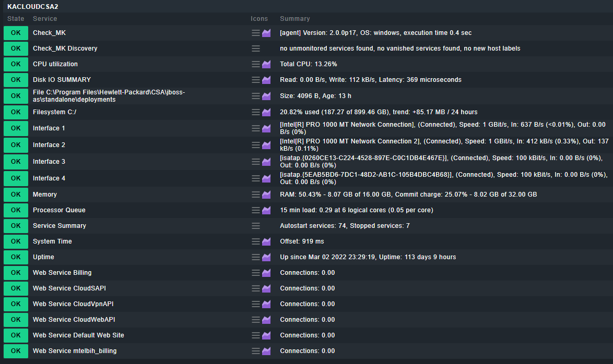Sort by the Service column header

pos(45,19)
